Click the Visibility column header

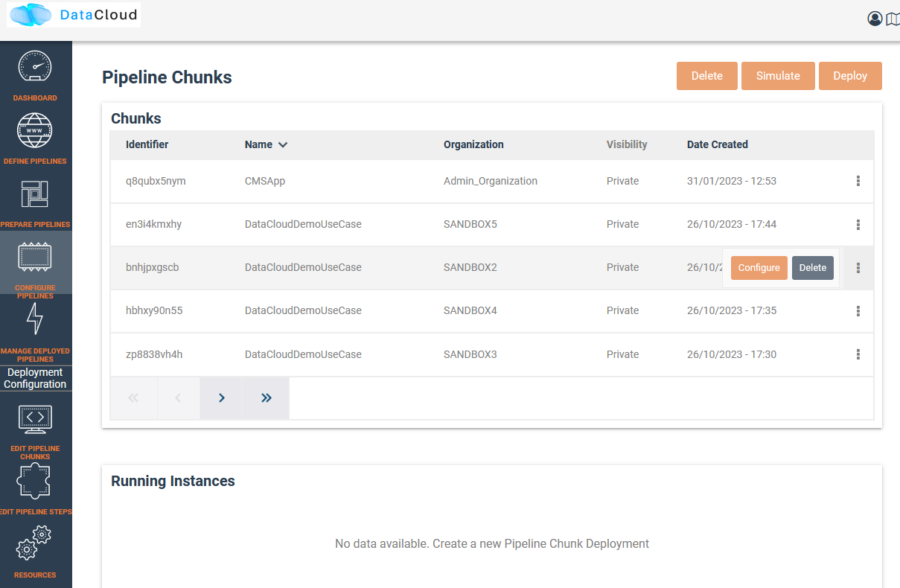click(x=627, y=144)
